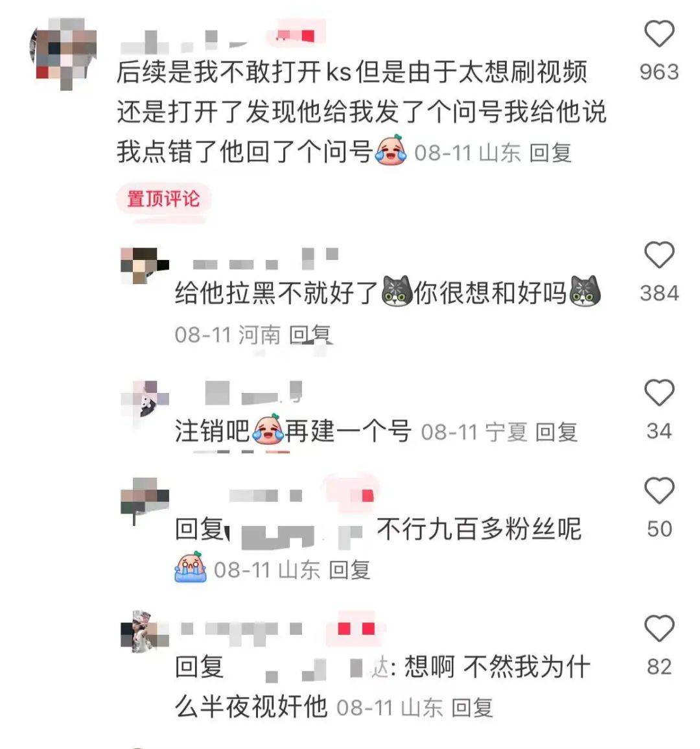
Task: Open the pinned commenter's avatar
Action: click(x=64, y=53)
